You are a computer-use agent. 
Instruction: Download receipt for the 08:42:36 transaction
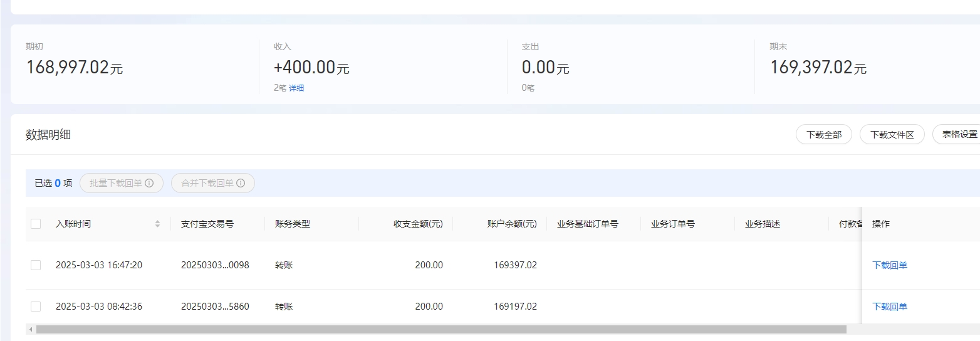[890, 307]
